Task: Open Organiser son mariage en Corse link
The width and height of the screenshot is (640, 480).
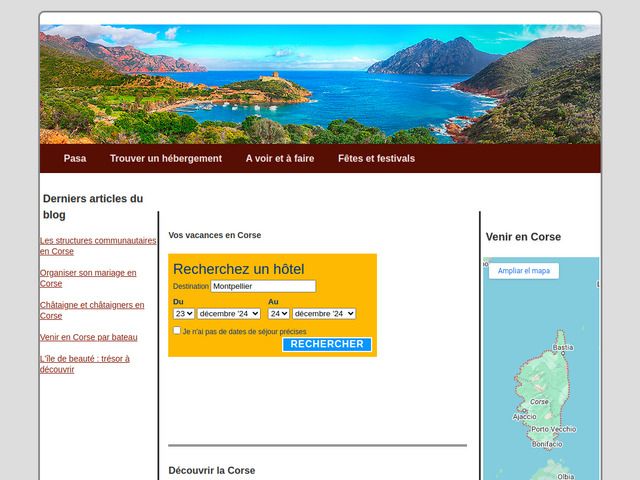Action: (x=88, y=278)
